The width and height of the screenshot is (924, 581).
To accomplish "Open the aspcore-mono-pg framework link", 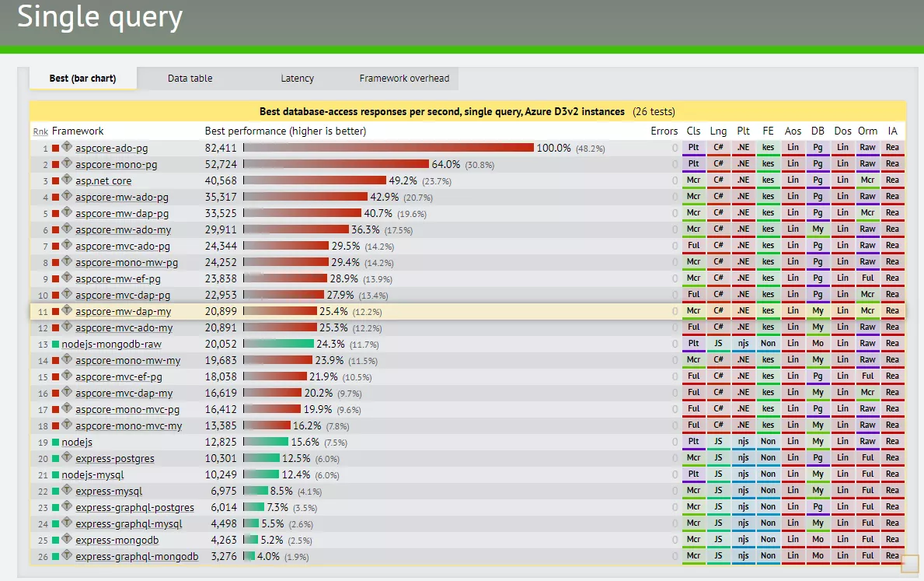I will (x=116, y=165).
